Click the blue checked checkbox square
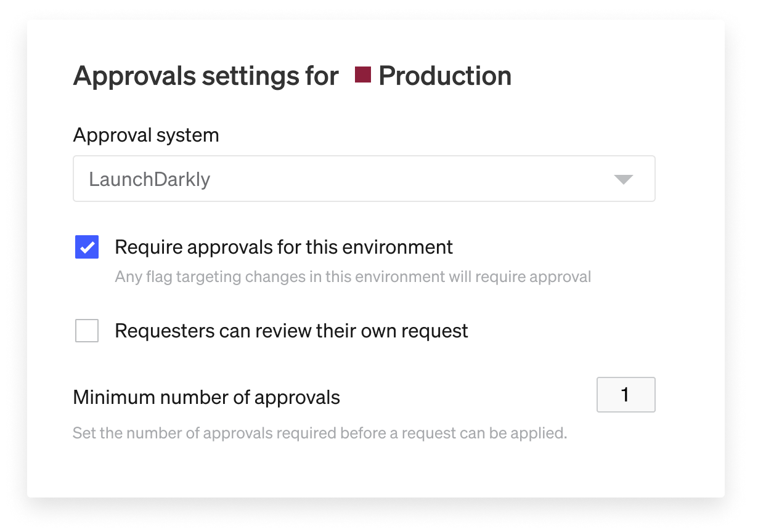Screen dimensions: 758x532 click(x=87, y=248)
